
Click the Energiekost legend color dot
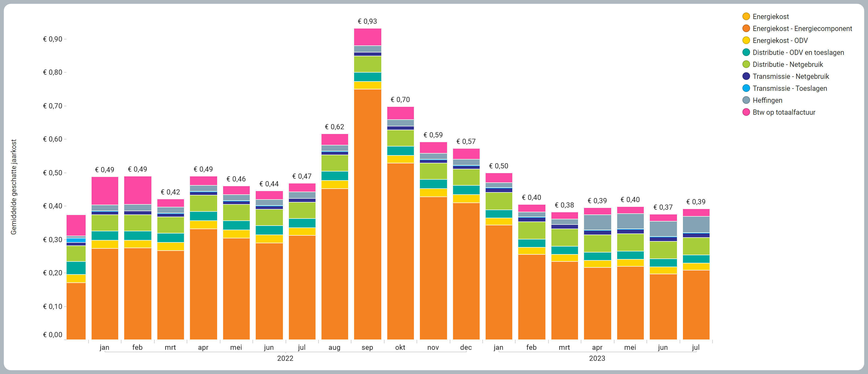(x=746, y=16)
